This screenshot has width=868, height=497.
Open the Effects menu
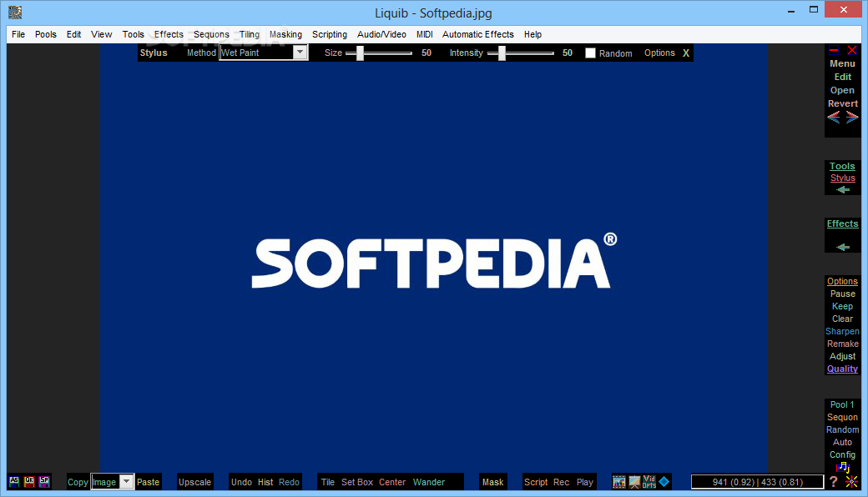tap(169, 34)
